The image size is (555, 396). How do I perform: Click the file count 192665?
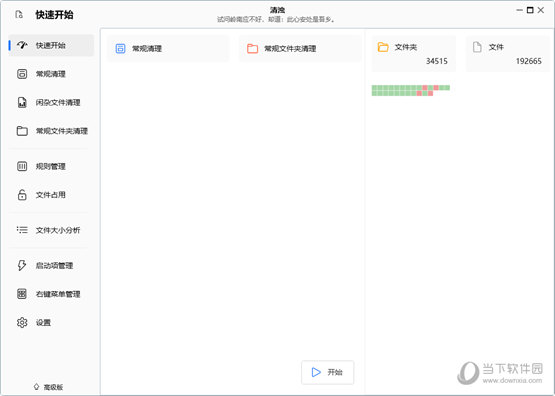528,61
